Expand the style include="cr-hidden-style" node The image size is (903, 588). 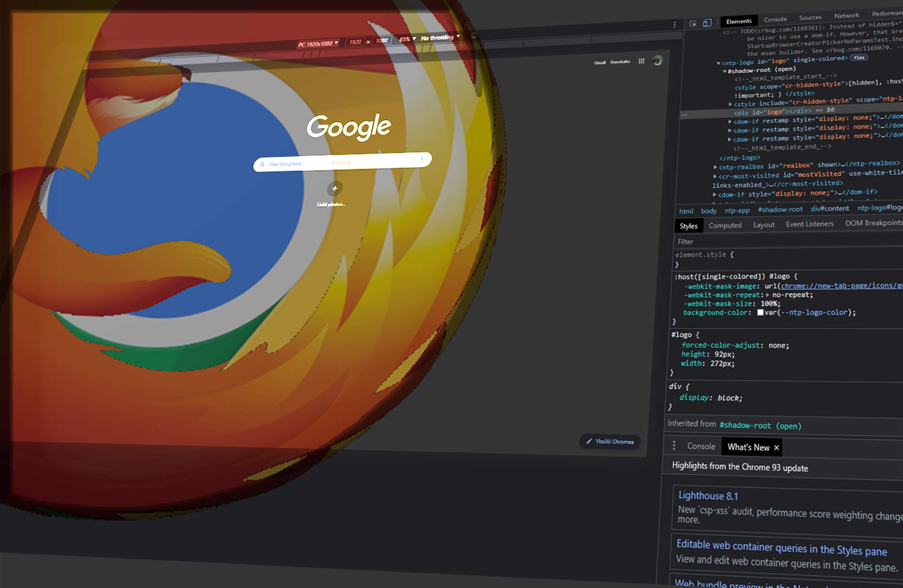tap(730, 104)
